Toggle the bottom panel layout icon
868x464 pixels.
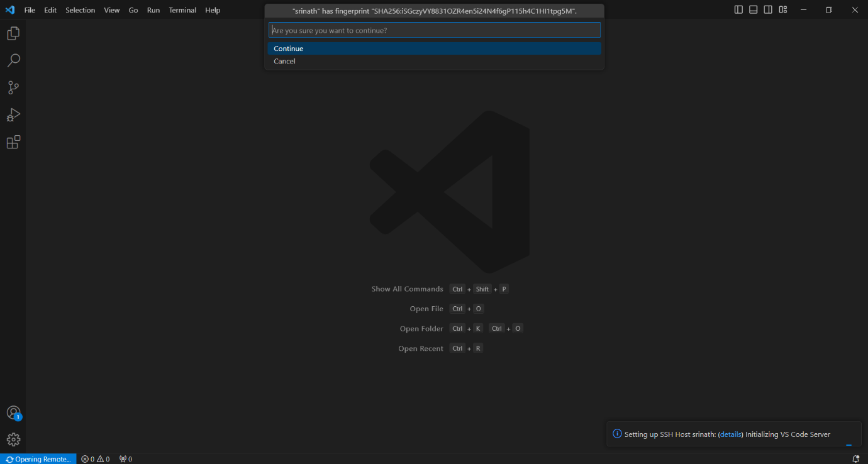[754, 9]
